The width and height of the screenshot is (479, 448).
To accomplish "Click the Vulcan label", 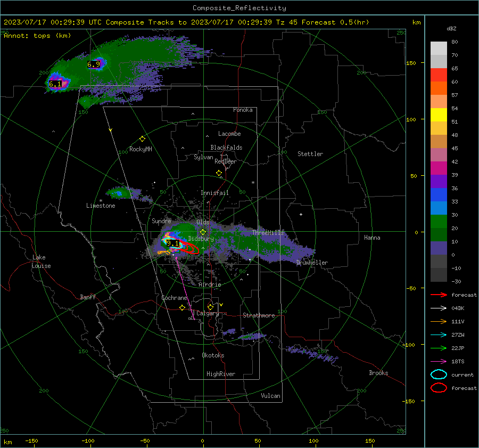I will [270, 396].
